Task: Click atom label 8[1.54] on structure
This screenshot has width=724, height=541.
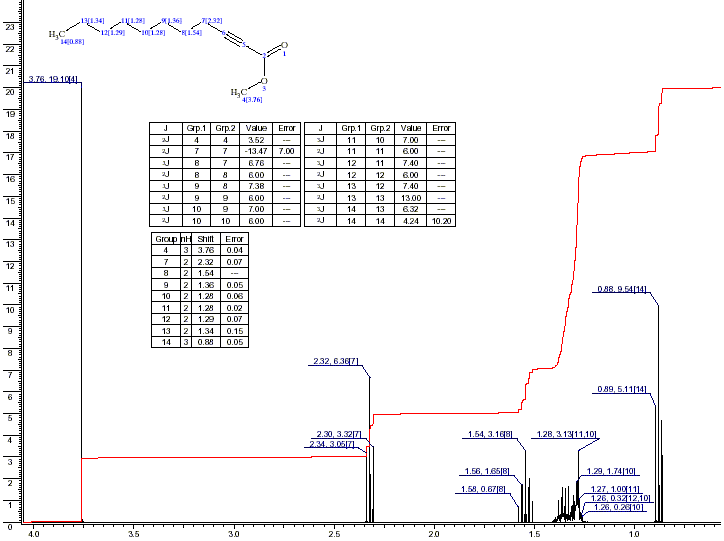Action: pyautogui.click(x=192, y=33)
